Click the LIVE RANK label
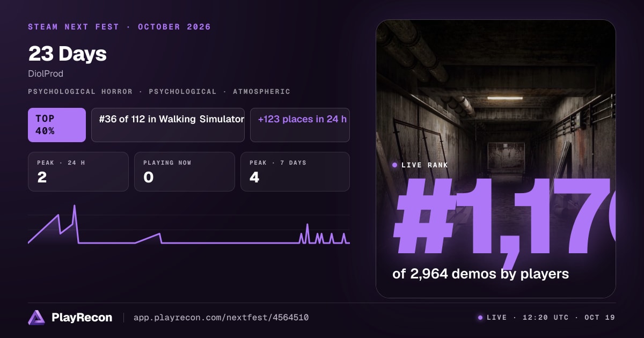The width and height of the screenshot is (644, 338). (x=425, y=165)
